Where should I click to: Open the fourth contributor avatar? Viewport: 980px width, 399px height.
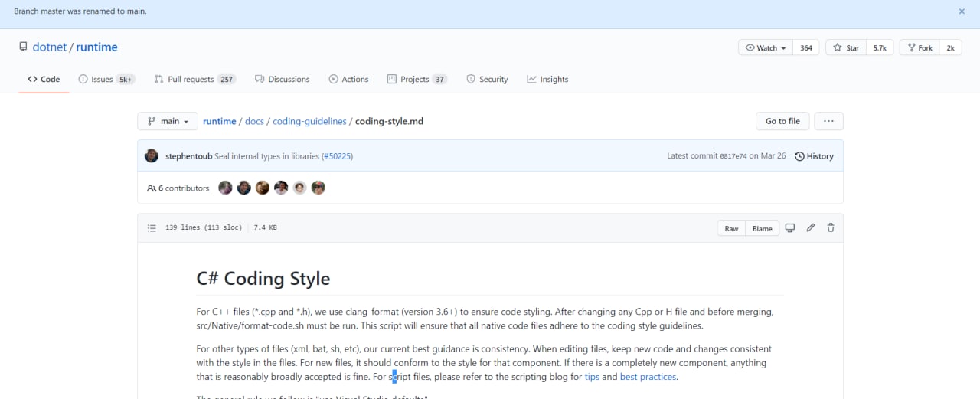click(x=281, y=188)
